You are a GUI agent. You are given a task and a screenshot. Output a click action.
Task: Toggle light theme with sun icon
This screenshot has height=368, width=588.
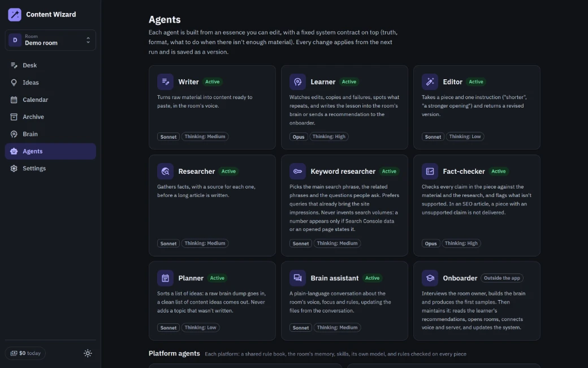(88, 353)
